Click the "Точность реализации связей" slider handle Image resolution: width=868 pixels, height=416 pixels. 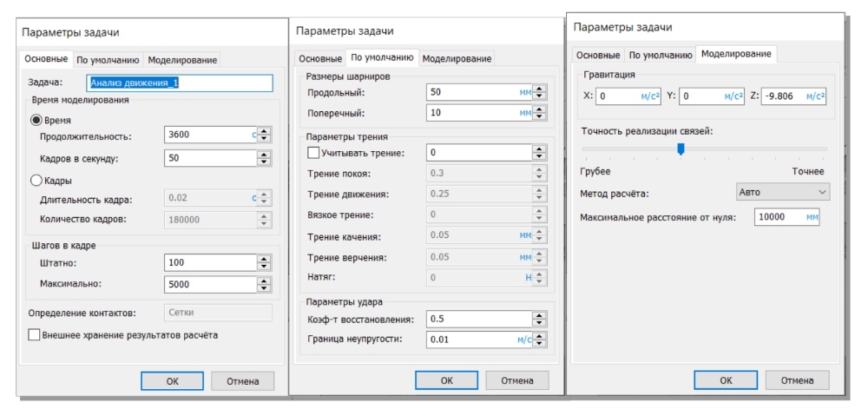coord(681,149)
